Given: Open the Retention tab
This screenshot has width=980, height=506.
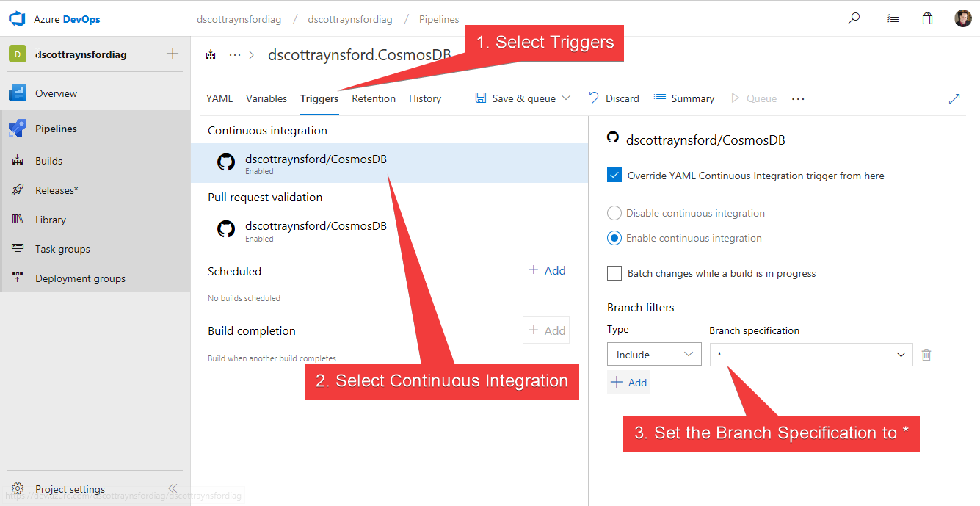Looking at the screenshot, I should click(374, 98).
